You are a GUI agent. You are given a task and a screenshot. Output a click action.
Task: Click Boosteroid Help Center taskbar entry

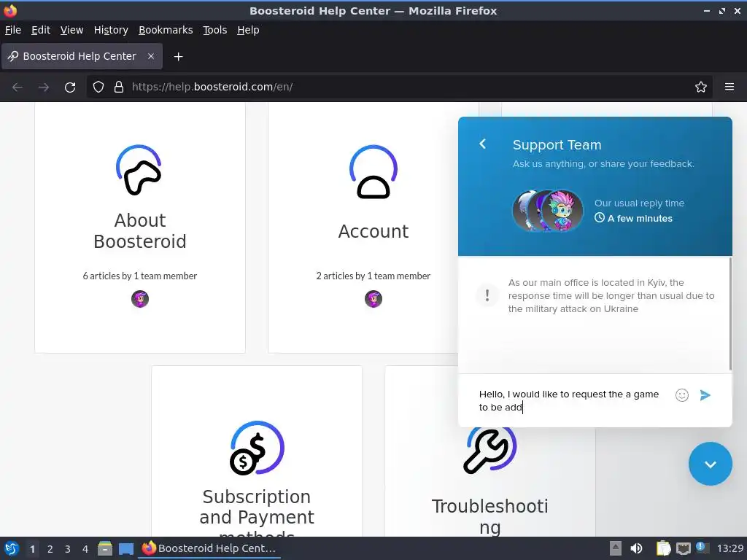pos(209,548)
